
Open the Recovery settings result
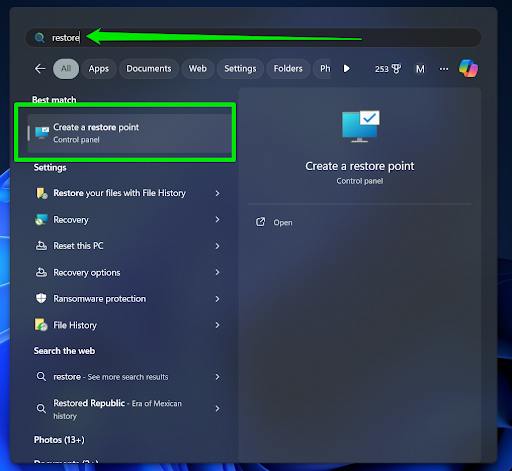(x=128, y=220)
